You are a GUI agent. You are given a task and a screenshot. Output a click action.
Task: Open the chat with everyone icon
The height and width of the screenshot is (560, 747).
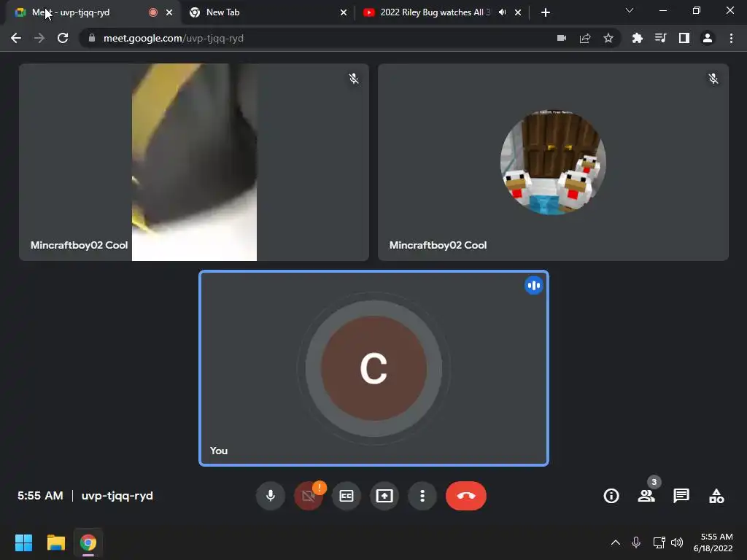coord(681,496)
